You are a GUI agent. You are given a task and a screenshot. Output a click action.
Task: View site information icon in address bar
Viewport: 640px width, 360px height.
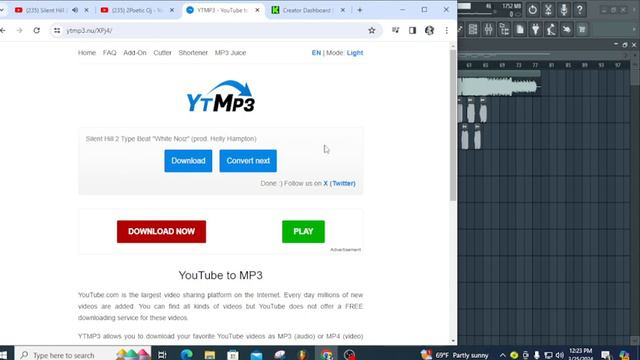point(57,31)
